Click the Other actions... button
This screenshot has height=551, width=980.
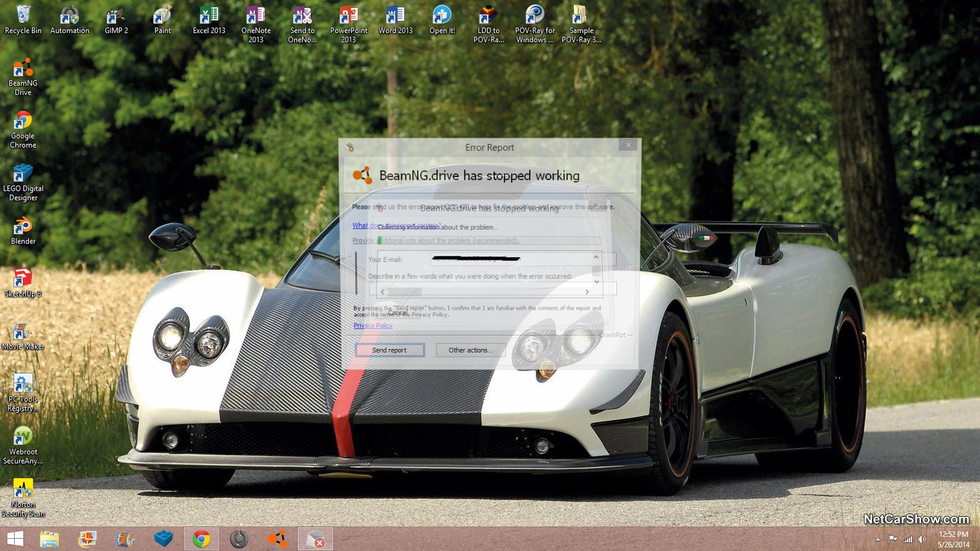click(471, 350)
